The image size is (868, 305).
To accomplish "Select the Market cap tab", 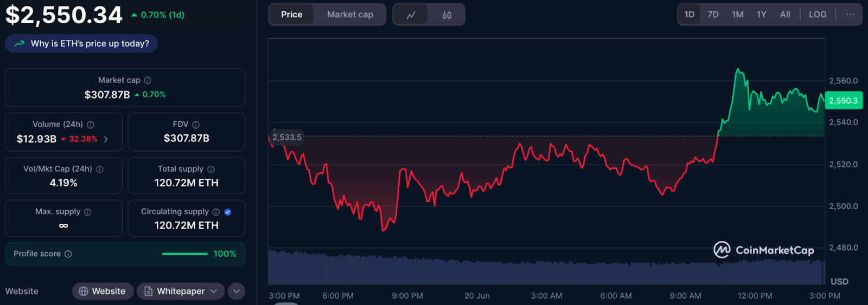I will [x=350, y=15].
